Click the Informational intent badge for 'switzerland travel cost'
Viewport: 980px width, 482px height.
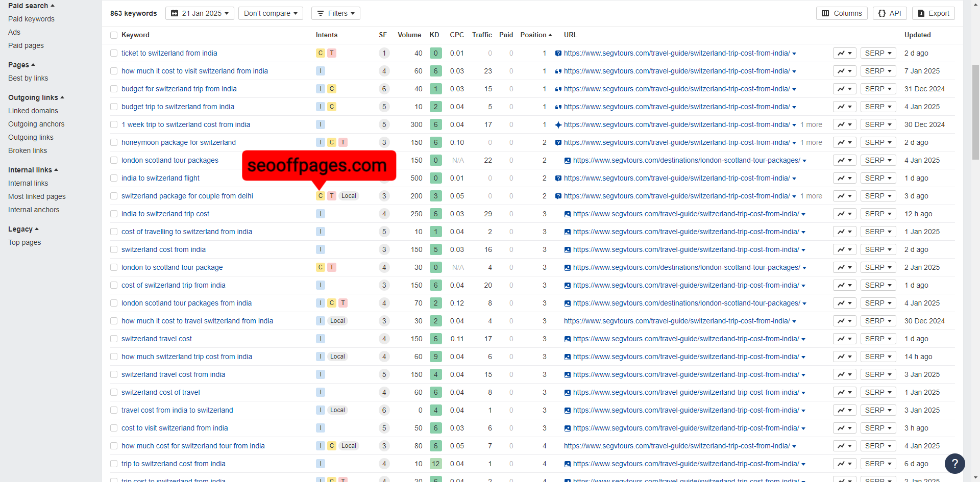pos(321,339)
